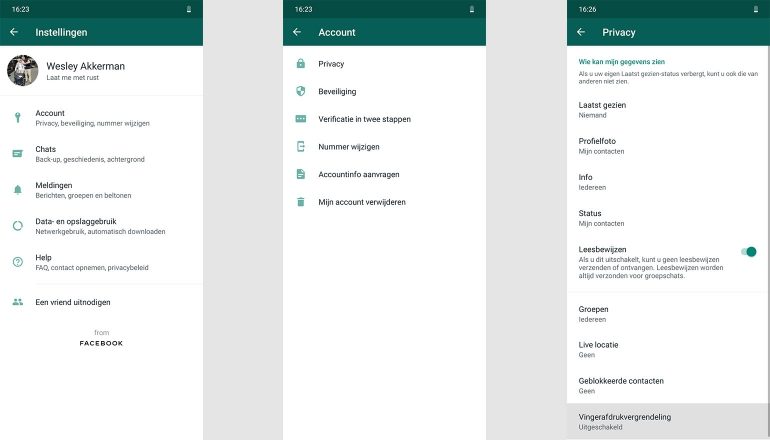Tap back arrow in Account header
The width and height of the screenshot is (770, 440).
(x=297, y=32)
